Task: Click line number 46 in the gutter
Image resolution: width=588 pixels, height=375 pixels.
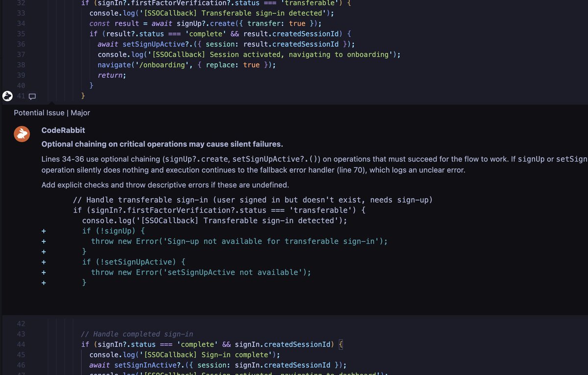Action: tap(21, 365)
